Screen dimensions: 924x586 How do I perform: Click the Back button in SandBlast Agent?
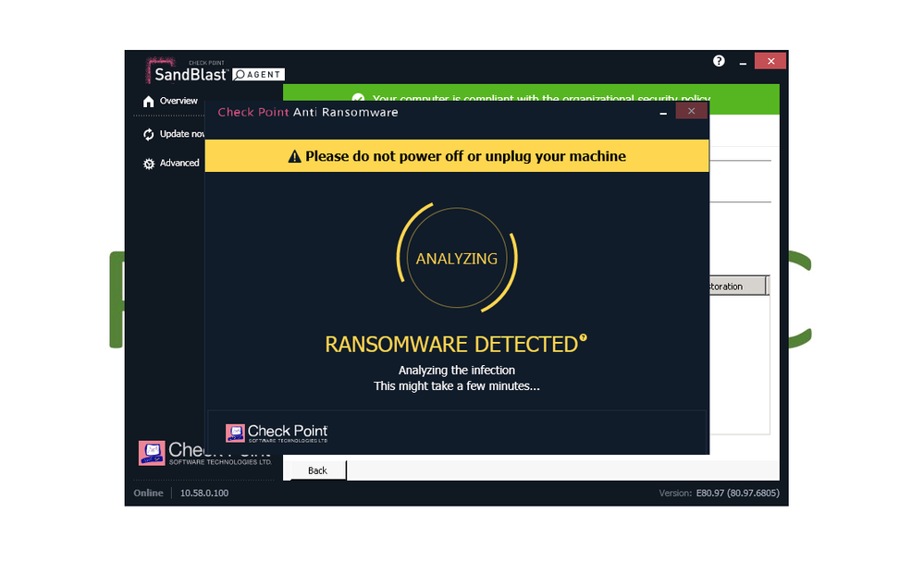coord(317,470)
